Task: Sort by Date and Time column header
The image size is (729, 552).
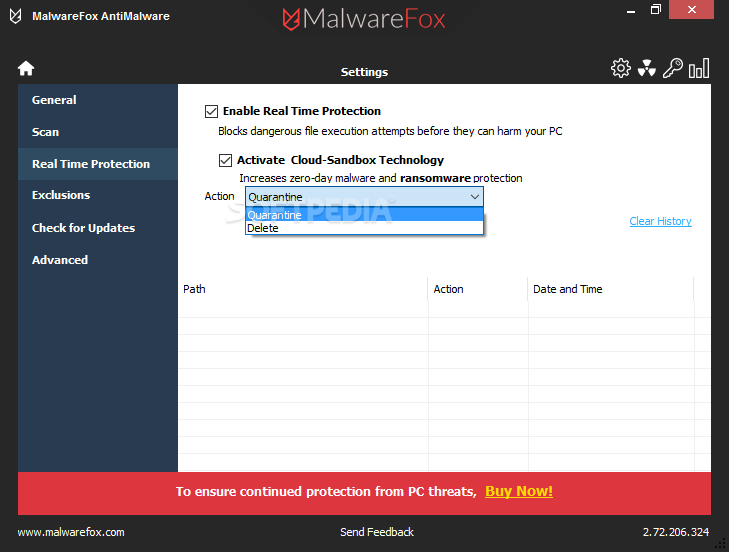Action: coord(611,289)
